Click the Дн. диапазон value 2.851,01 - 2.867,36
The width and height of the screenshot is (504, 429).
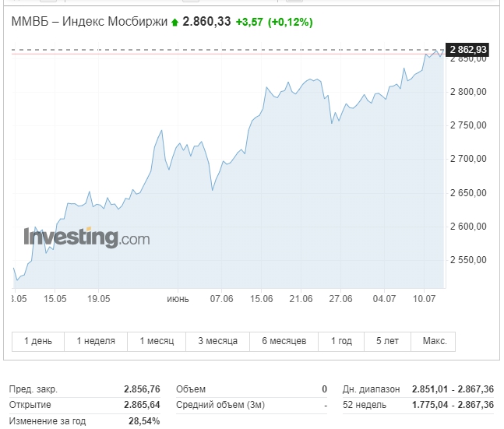(x=453, y=389)
